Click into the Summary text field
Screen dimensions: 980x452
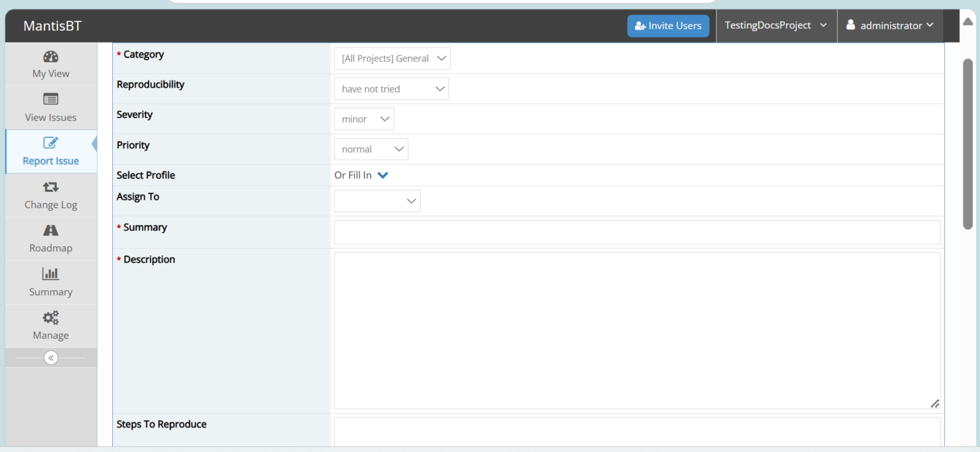coord(637,232)
